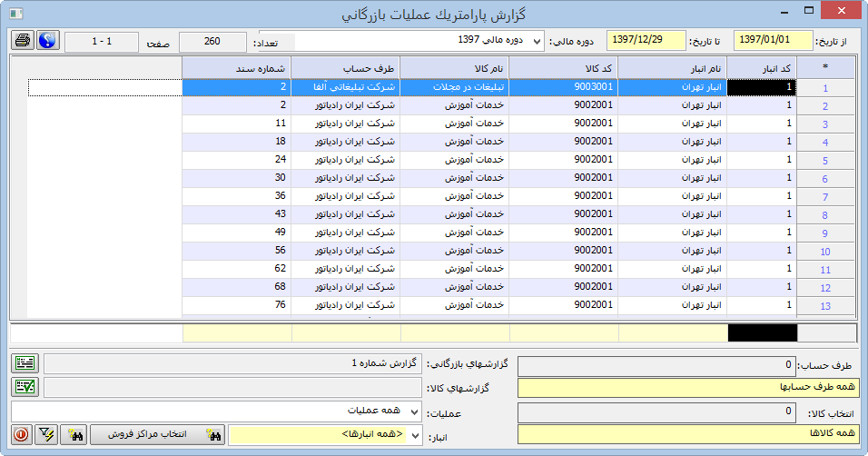Click the empty گزارشهاي كالا field
868x456 pixels.
point(232,387)
